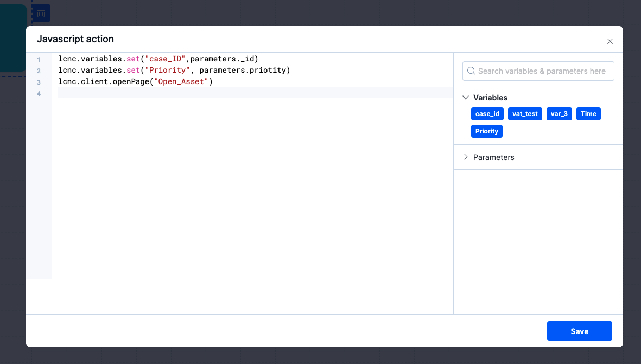Click line number 1 in gutter
This screenshot has width=641, height=364.
point(39,60)
